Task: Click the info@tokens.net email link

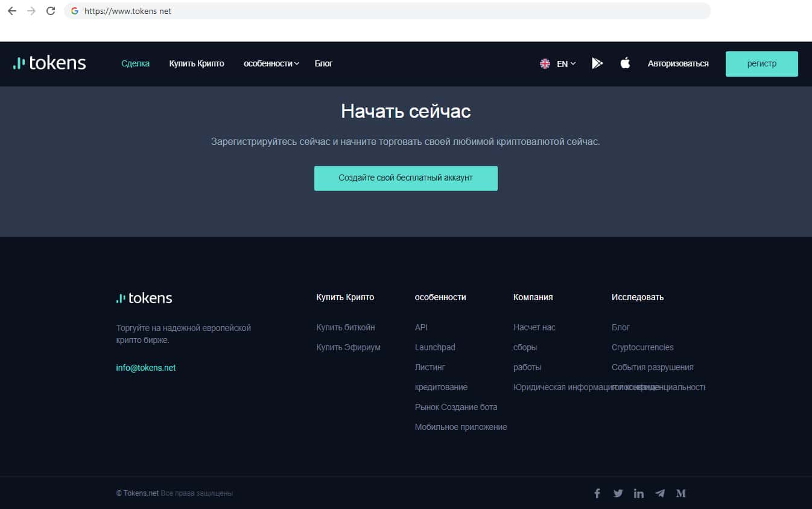Action: 146,368
